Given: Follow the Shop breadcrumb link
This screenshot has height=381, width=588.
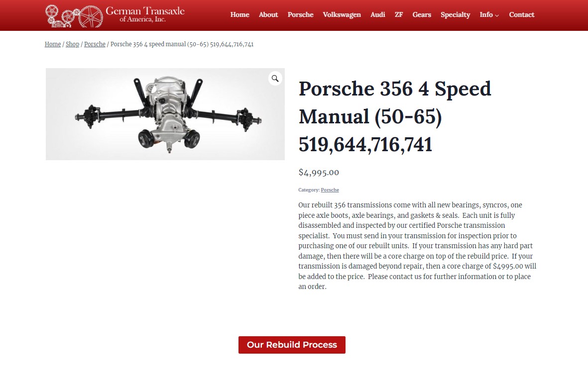Looking at the screenshot, I should (72, 44).
